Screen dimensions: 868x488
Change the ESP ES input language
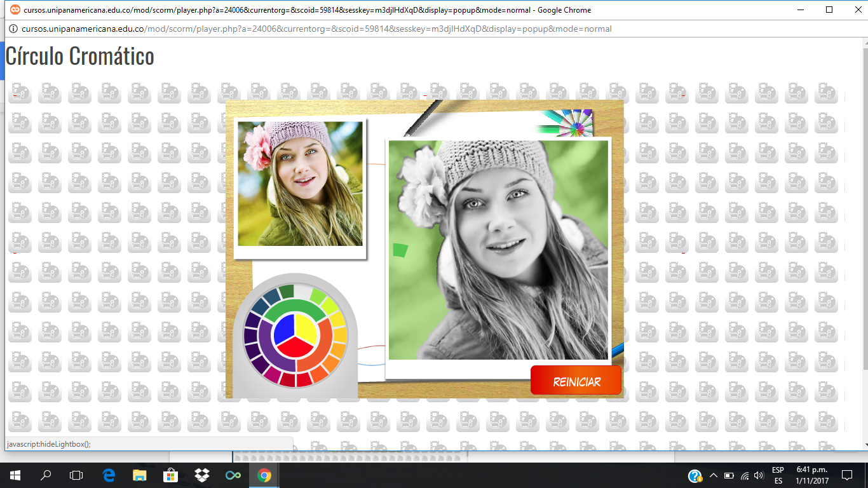click(x=778, y=475)
